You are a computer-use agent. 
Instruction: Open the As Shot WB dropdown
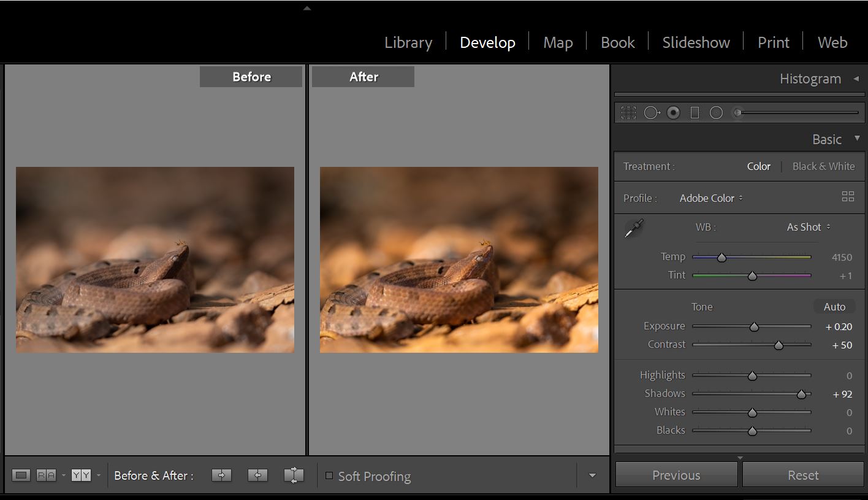tap(809, 227)
